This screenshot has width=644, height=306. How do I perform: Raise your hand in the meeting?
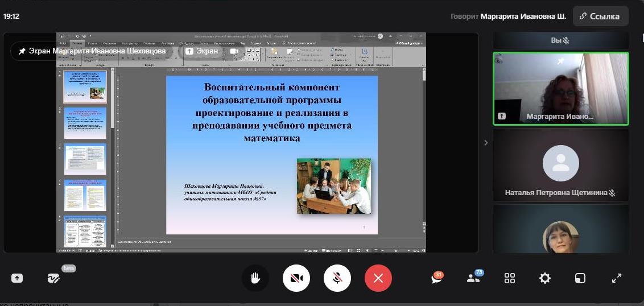[x=255, y=278]
